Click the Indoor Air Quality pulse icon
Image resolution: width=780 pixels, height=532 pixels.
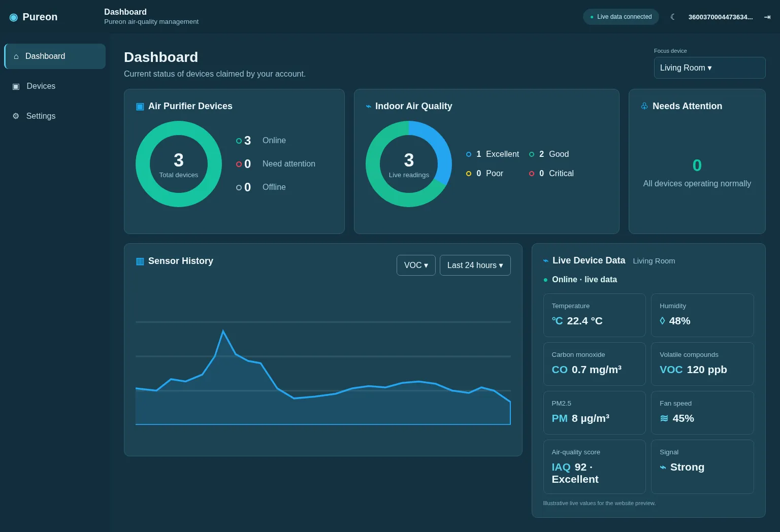pos(369,106)
